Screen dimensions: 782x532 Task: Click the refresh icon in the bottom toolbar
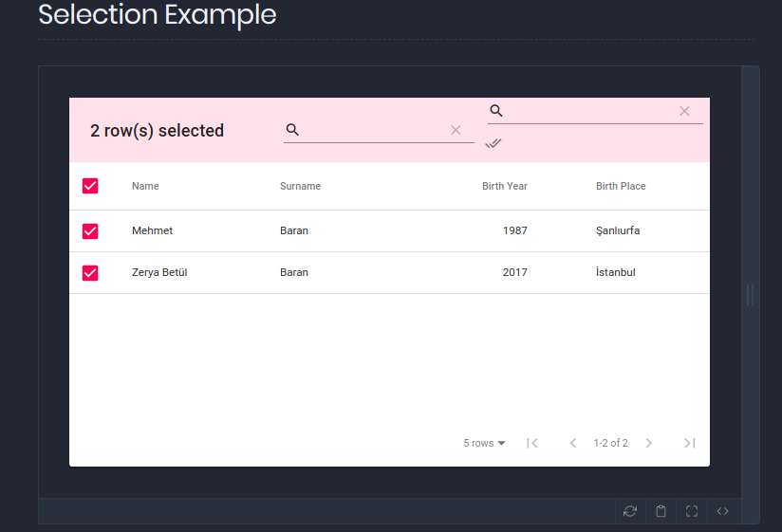point(630,511)
